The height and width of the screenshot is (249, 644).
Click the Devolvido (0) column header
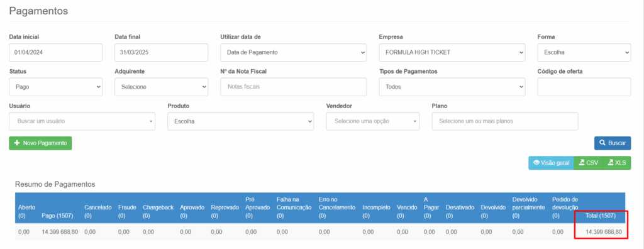[493, 212]
